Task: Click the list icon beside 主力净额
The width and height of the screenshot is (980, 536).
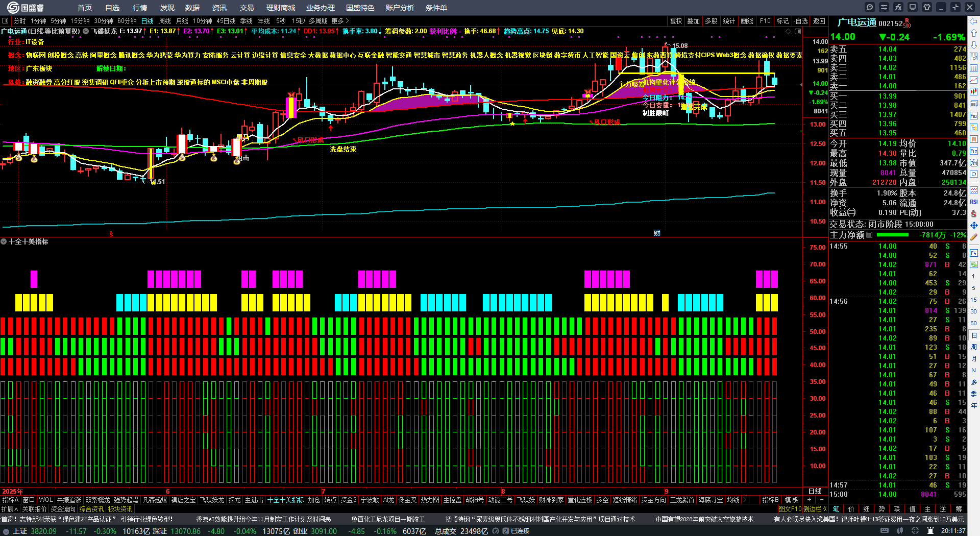Action: pyautogui.click(x=869, y=235)
